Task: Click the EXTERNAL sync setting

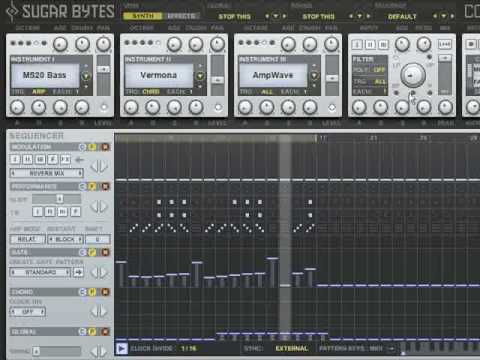Action: click(x=292, y=348)
